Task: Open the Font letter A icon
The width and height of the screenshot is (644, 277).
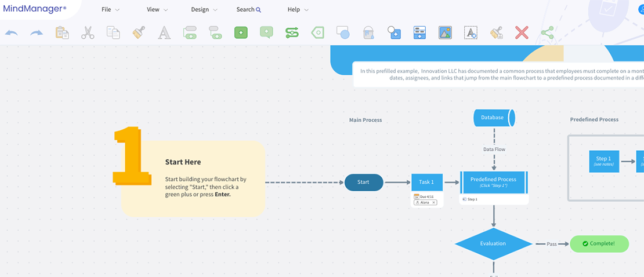Action: (164, 32)
